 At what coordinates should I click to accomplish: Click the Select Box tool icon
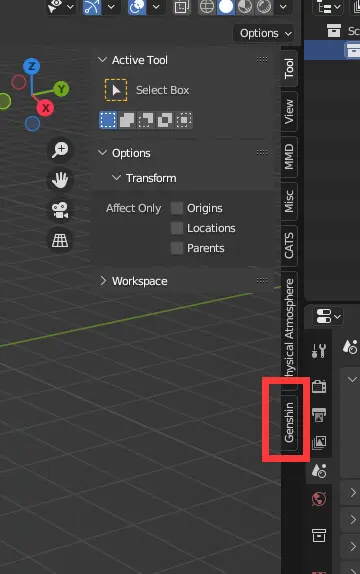coord(116,90)
